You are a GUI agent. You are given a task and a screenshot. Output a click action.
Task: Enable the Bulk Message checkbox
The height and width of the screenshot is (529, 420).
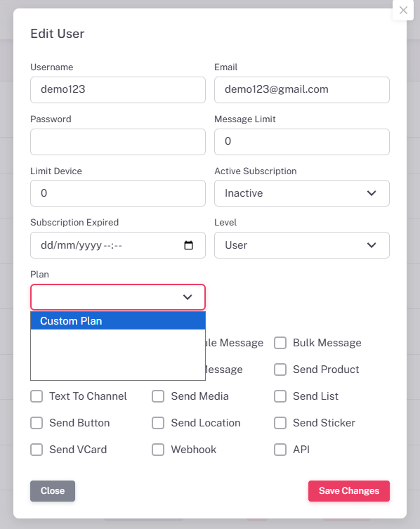click(x=280, y=343)
